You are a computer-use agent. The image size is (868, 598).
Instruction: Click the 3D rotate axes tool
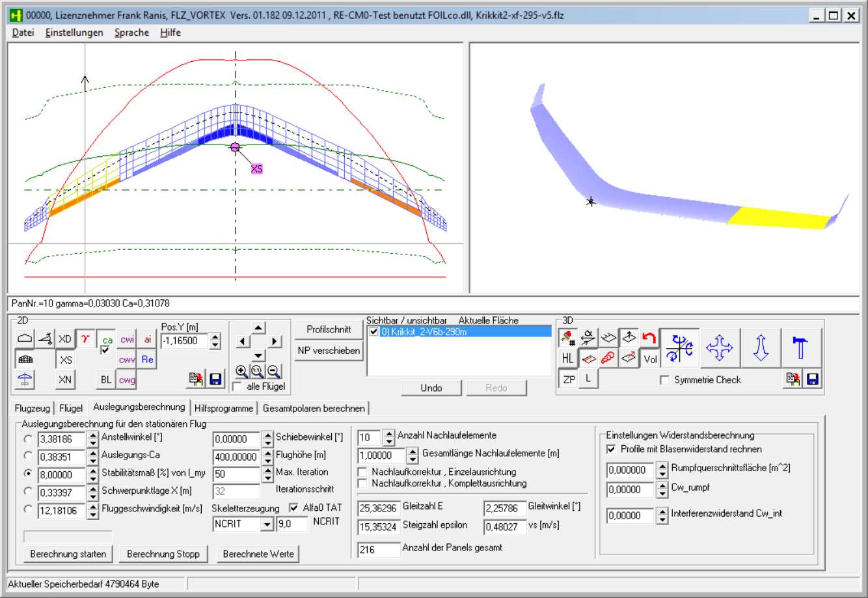pos(679,347)
